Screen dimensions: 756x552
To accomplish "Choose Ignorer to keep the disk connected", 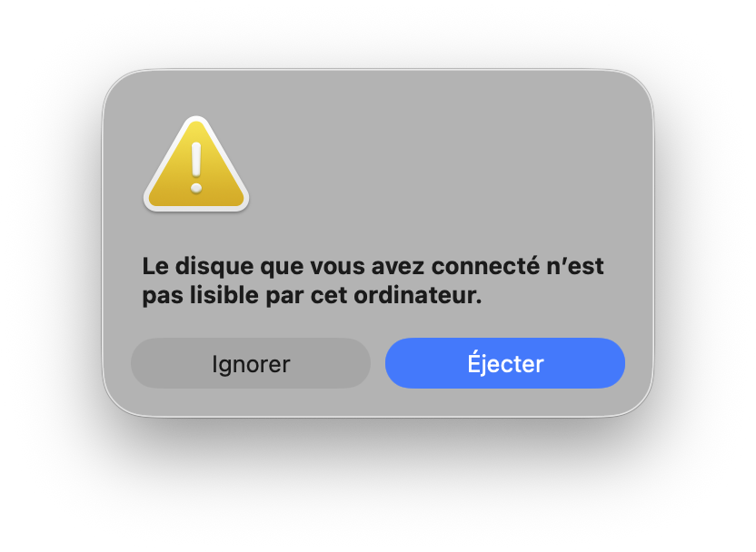I will tap(251, 363).
